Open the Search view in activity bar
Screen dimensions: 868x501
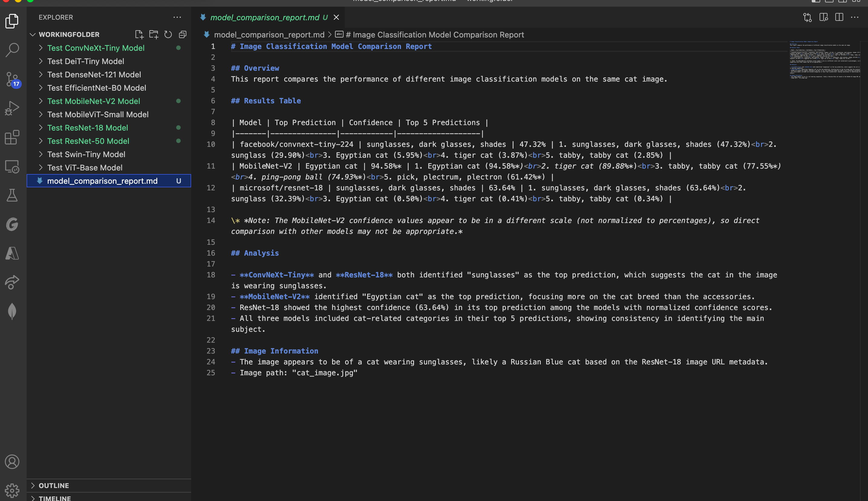point(12,50)
